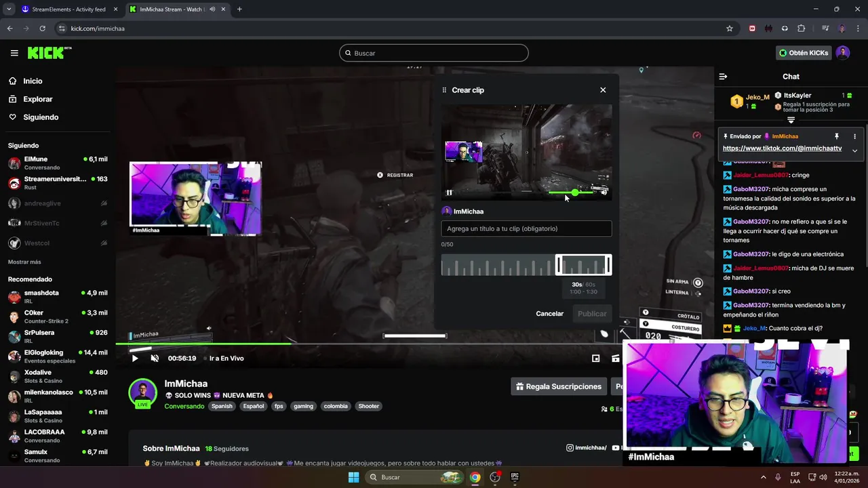Select the clip range handle on timeline
The width and height of the screenshot is (868, 488).
coord(583,265)
